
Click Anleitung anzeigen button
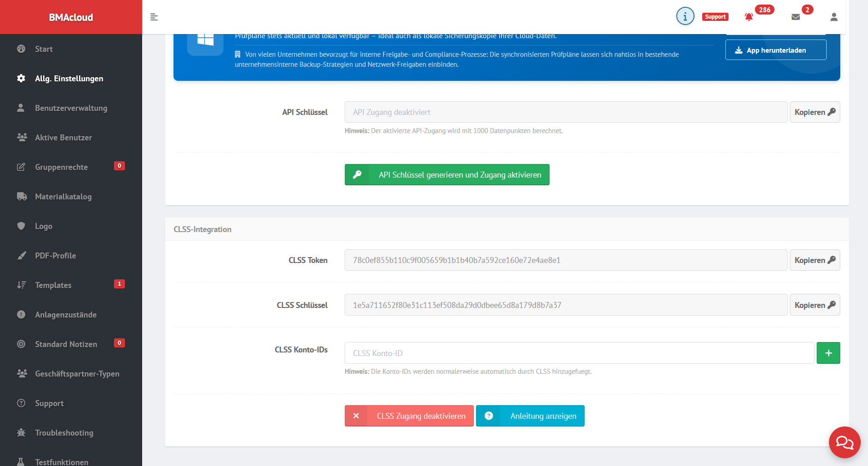point(530,416)
